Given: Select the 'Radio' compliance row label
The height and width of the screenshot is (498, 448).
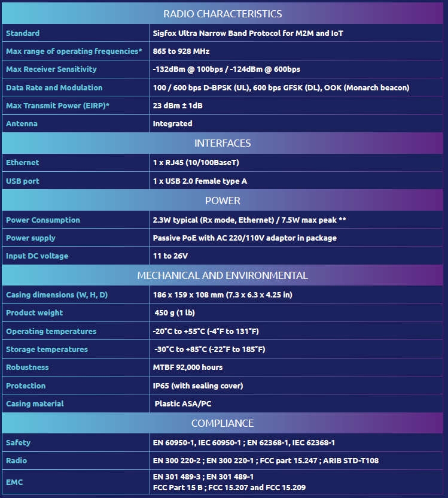Looking at the screenshot, I should point(17,461).
